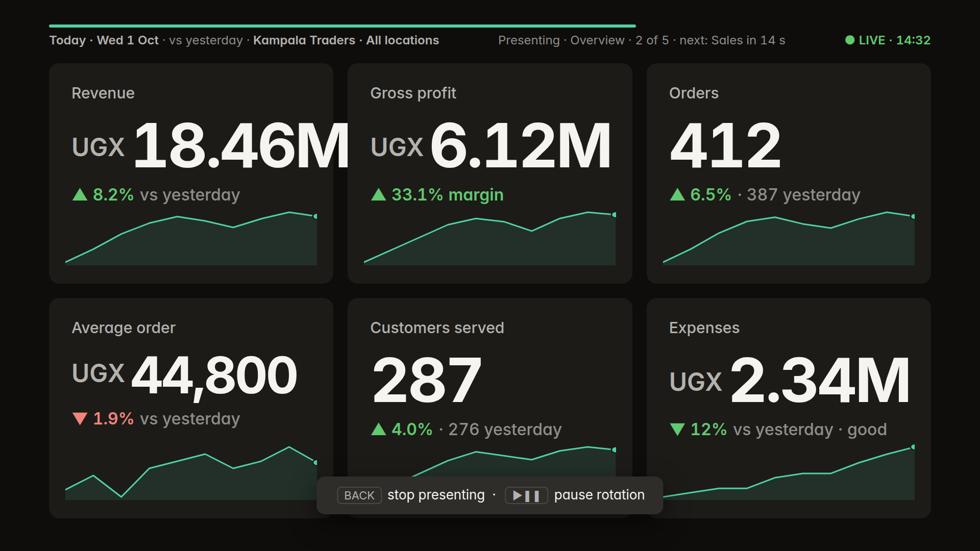Click the Expenses green down-triangle icon
The image size is (980, 551).
[677, 429]
